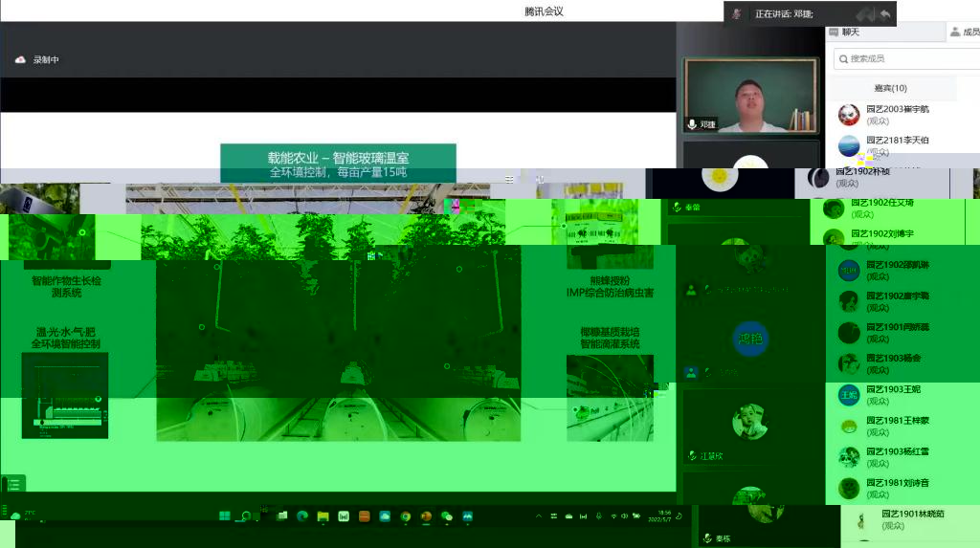980x548 pixels.
Task: Open File Explorer from the taskbar
Action: tap(323, 516)
